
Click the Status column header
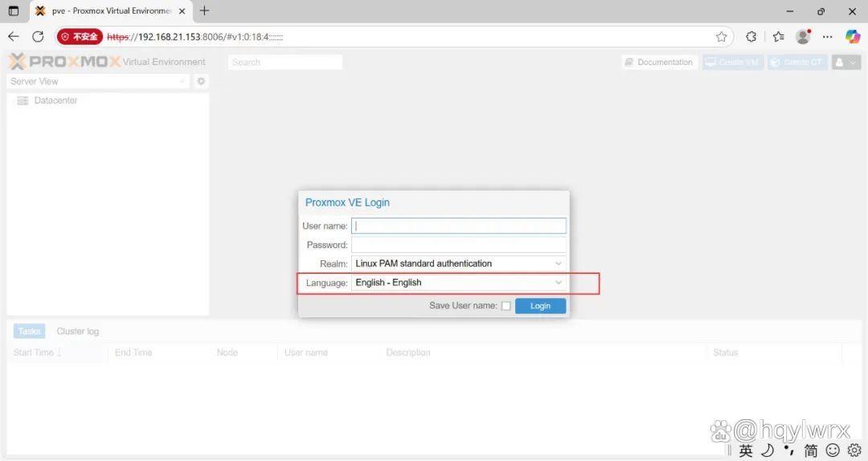tap(725, 353)
